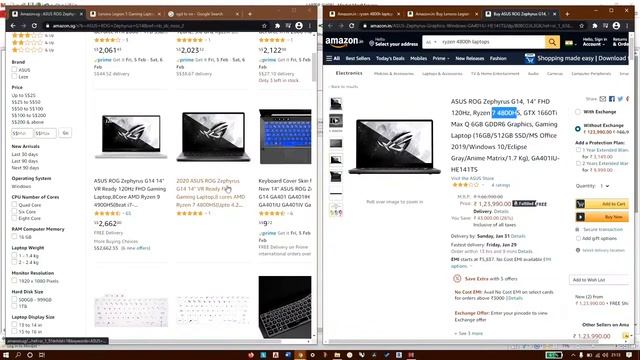Viewport: 640px width, 360px height.
Task: Open the Quantity dropdown
Action: 604,186
